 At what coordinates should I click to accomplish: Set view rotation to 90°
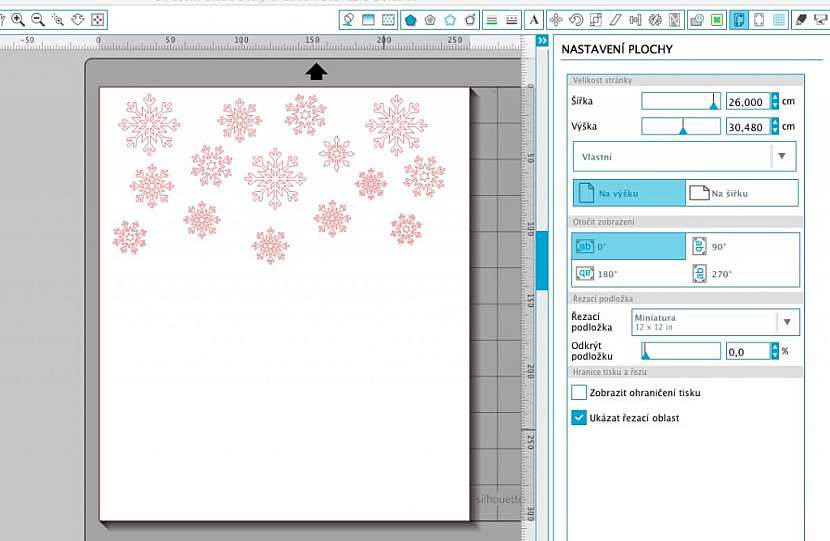[742, 246]
